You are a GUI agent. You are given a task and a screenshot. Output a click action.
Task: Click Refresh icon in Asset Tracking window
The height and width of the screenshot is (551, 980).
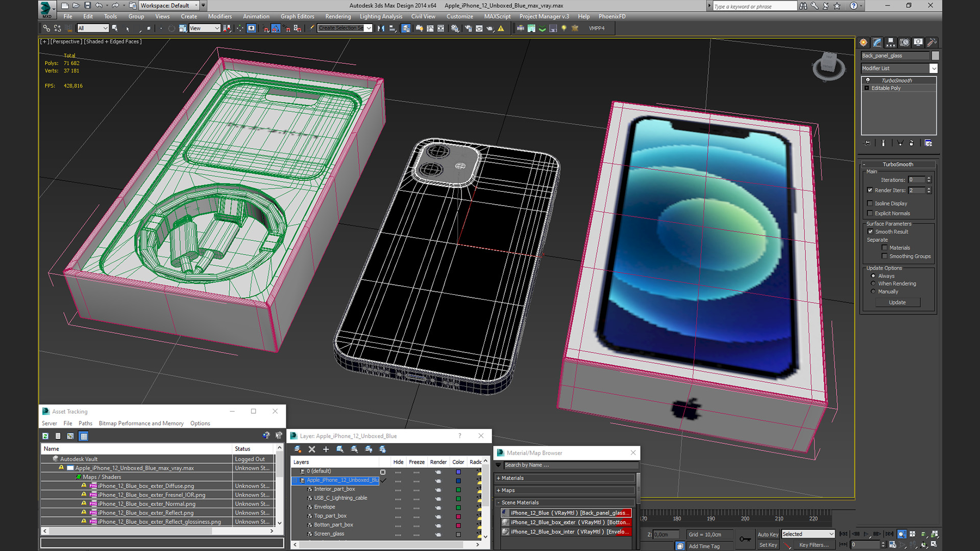pos(45,436)
